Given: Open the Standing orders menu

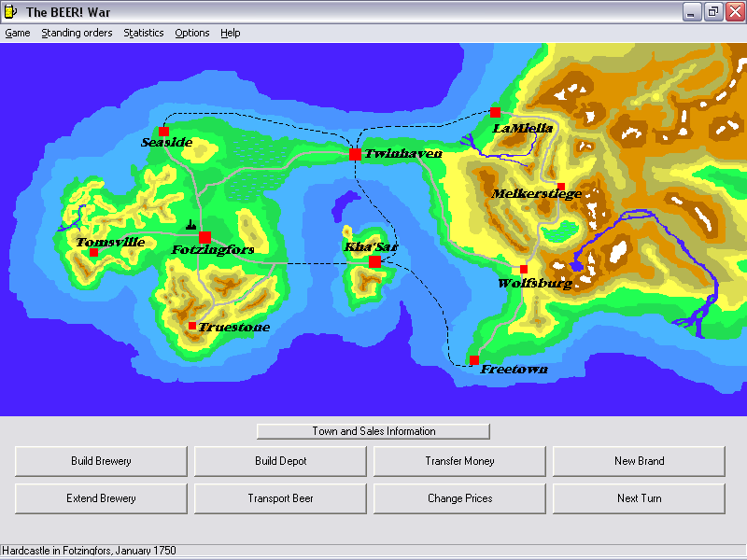Looking at the screenshot, I should (77, 33).
